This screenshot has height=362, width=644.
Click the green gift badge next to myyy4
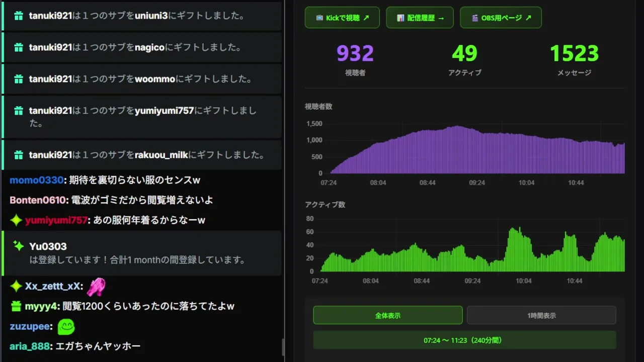pyautogui.click(x=16, y=306)
